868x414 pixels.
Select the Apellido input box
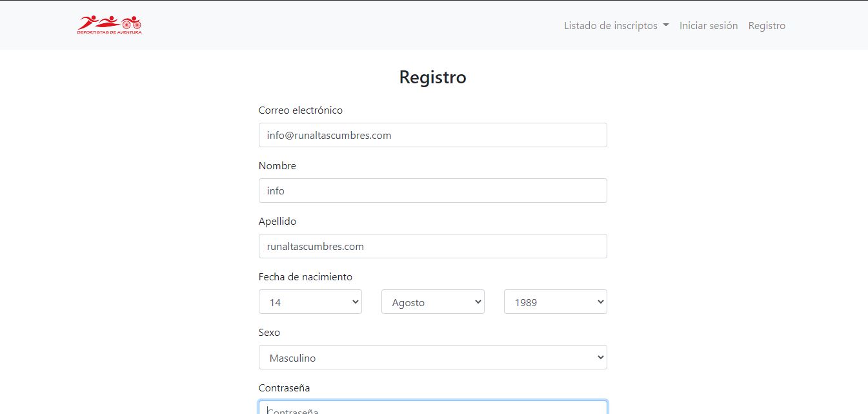click(432, 246)
